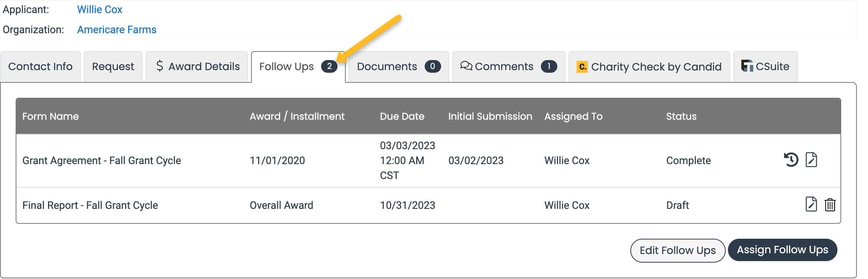Image resolution: width=868 pixels, height=279 pixels.
Task: Click the dollar sign Award Details icon
Action: pos(160,66)
